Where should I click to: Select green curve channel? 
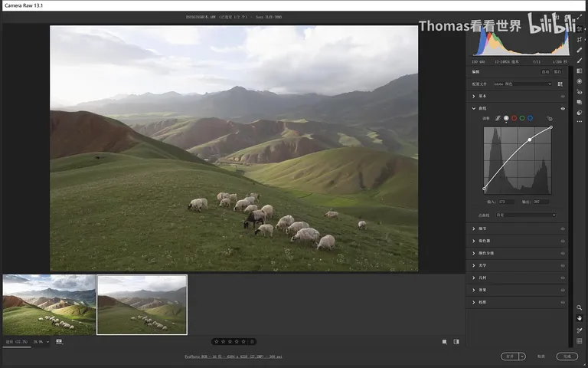[522, 118]
